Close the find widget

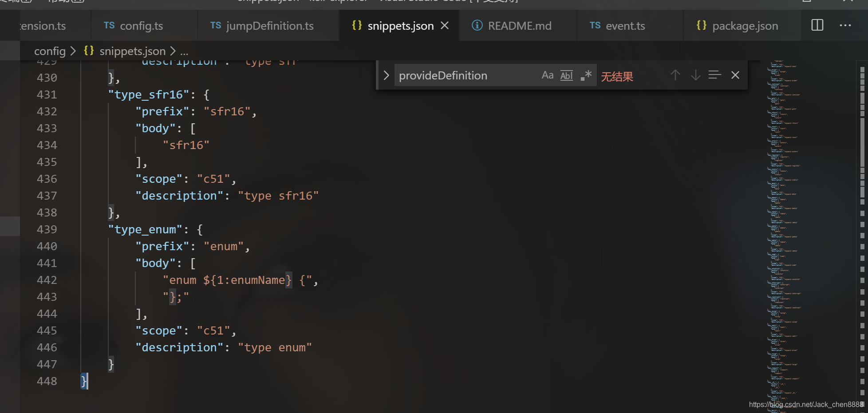click(x=735, y=75)
